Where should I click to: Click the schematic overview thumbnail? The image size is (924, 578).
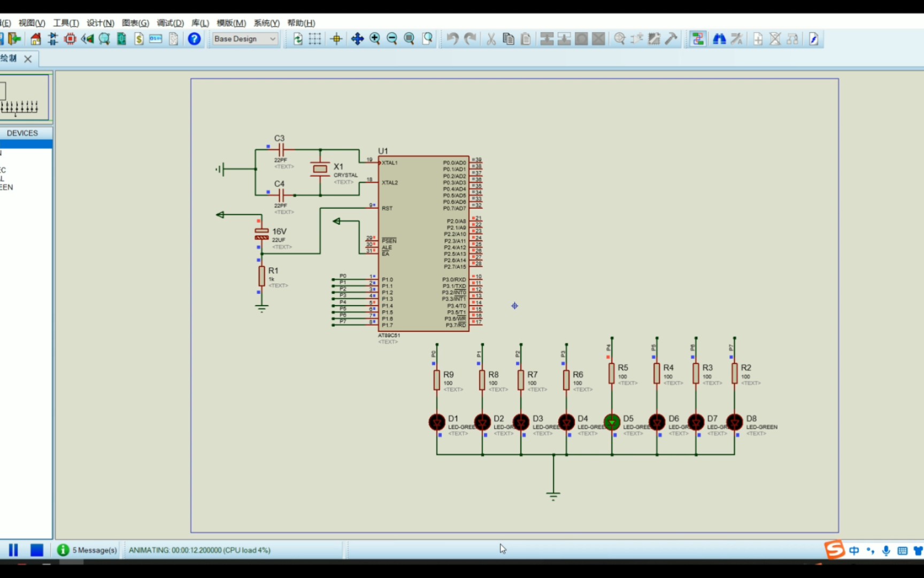[x=24, y=97]
